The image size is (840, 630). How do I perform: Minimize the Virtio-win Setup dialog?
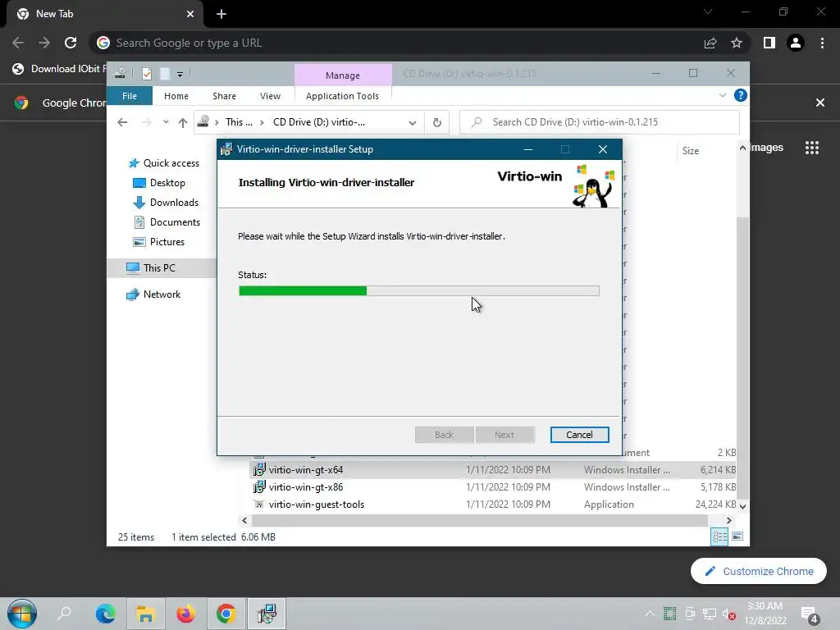point(528,149)
